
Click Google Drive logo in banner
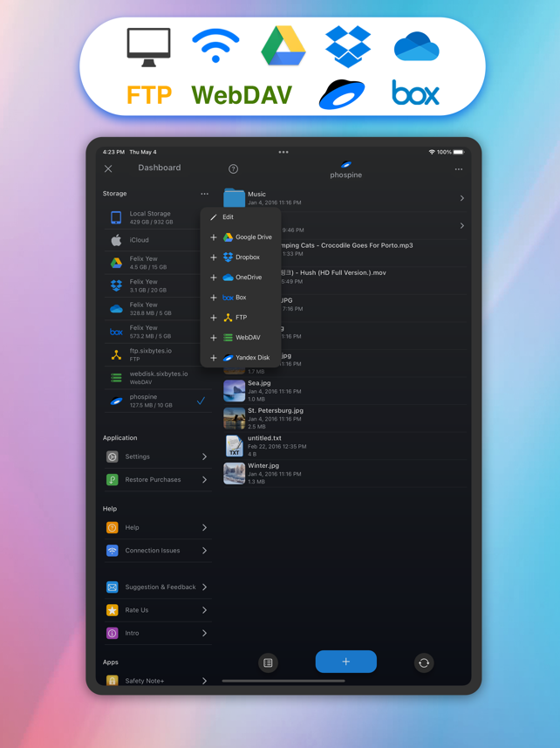pos(283,45)
